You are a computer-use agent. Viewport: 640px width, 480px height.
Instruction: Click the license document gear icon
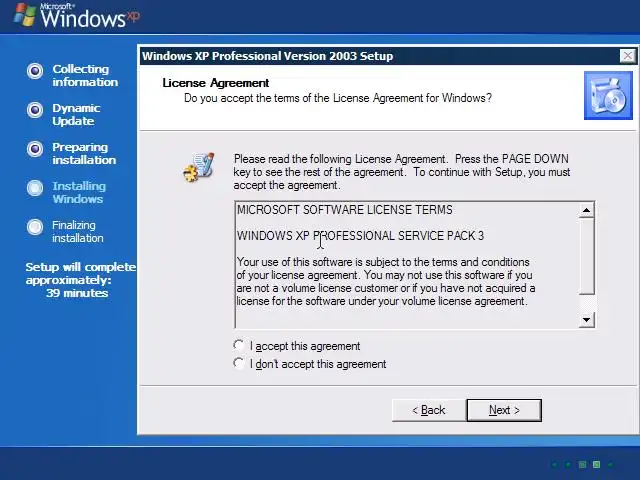click(199, 168)
